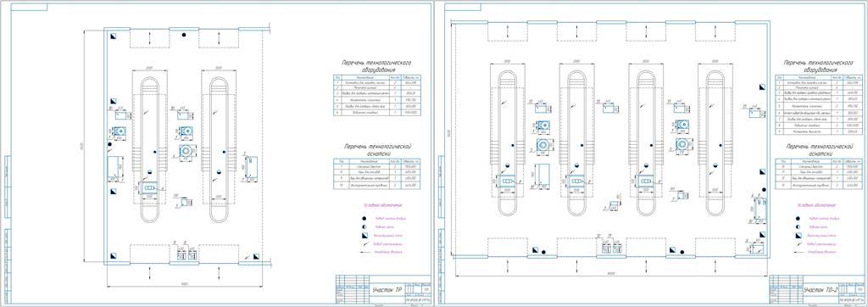Click the half-filled circle legend symbol, right sheet

798,226
